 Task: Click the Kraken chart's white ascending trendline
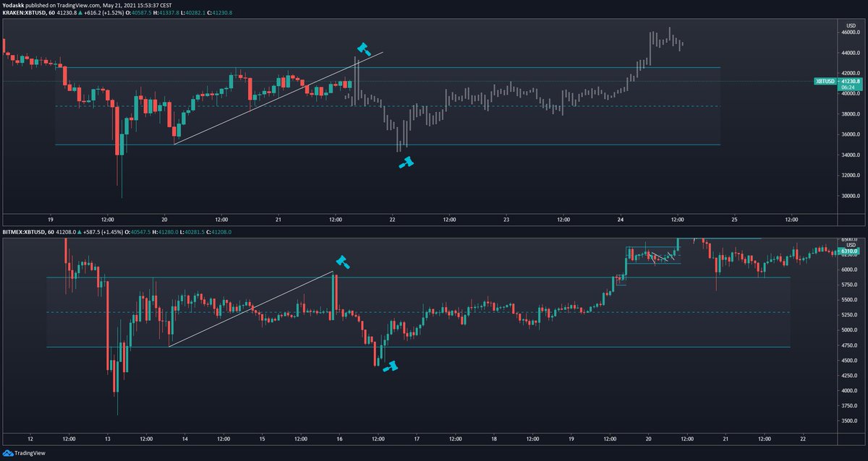(x=278, y=98)
